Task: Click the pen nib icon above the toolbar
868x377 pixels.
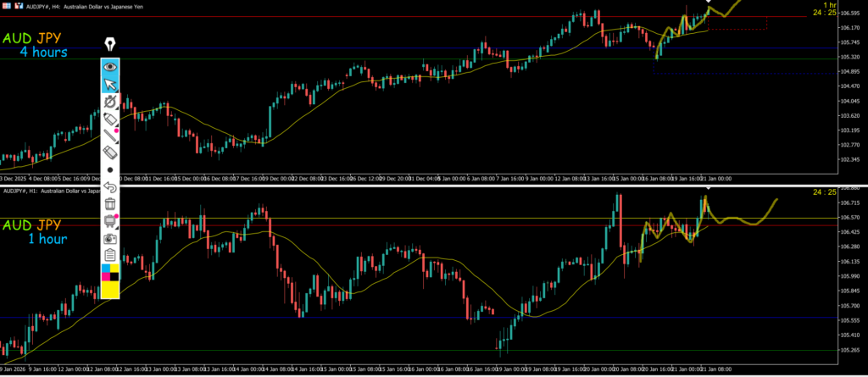Action: [x=110, y=45]
